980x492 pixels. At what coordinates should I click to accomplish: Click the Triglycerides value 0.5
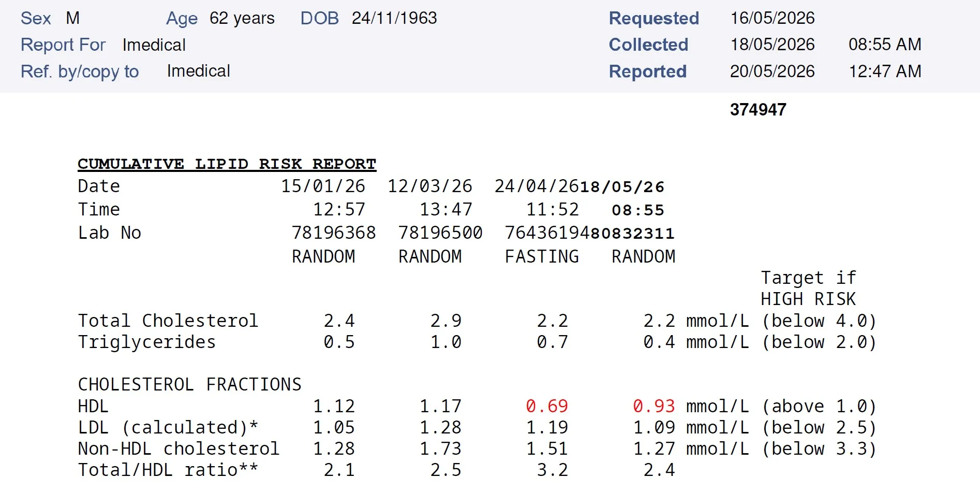click(339, 342)
